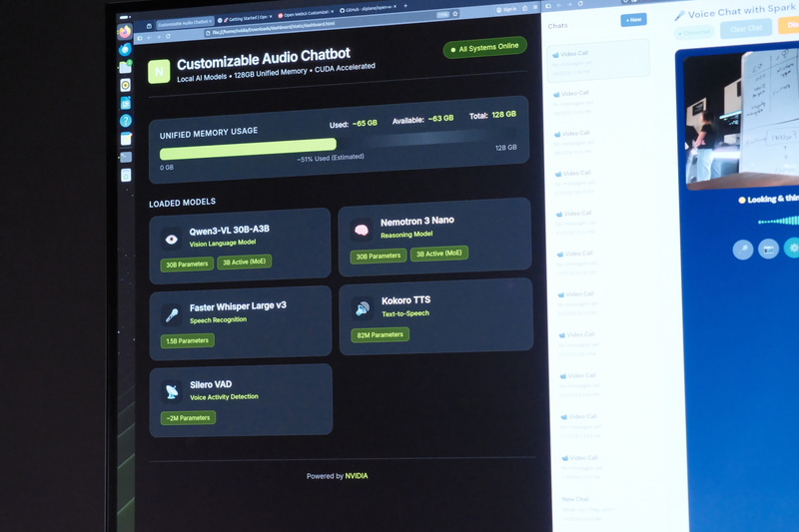Reload the page in the right browser window
The width and height of the screenshot is (799, 532).
(580, 4)
